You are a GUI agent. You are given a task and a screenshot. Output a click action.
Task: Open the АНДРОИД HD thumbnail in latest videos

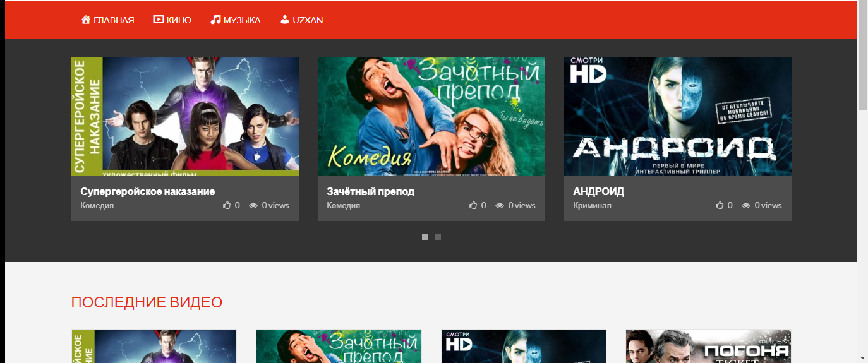(524, 346)
